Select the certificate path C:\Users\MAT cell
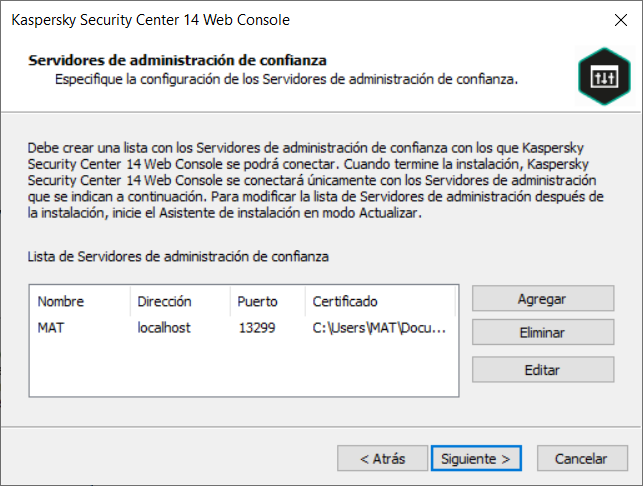This screenshot has width=643, height=486. tap(379, 327)
